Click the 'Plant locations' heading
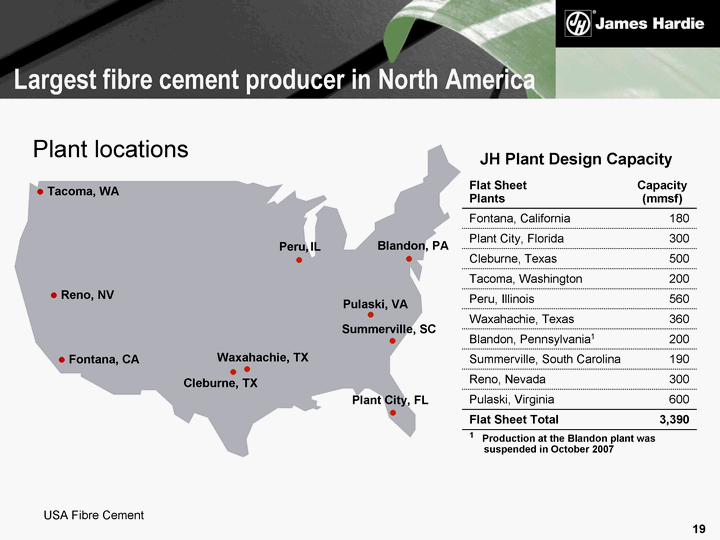Screen dimensions: 720x540 pos(111,149)
